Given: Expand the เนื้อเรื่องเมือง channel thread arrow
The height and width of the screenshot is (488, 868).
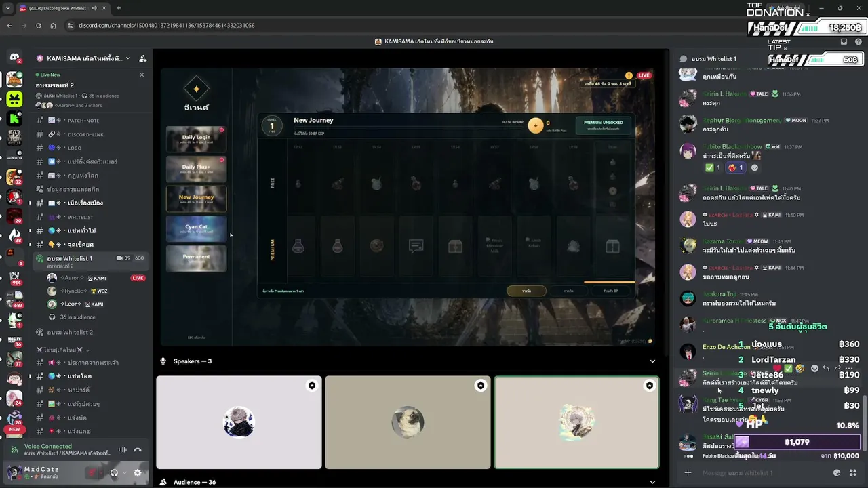Looking at the screenshot, I should 30,203.
